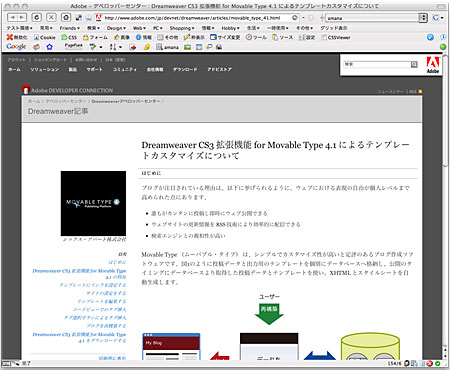Go back with the browser back arrow
450x370 pixels.
(x=12, y=17)
